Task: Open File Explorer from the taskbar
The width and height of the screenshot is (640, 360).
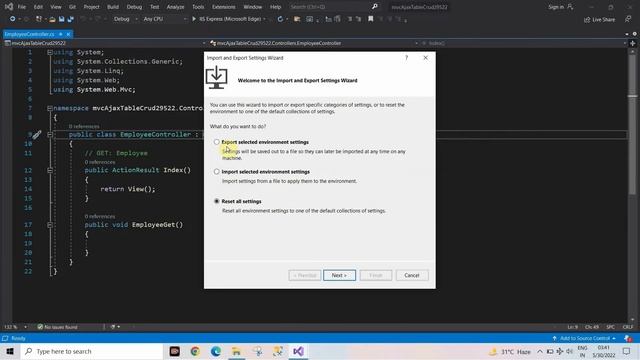Action: point(236,351)
